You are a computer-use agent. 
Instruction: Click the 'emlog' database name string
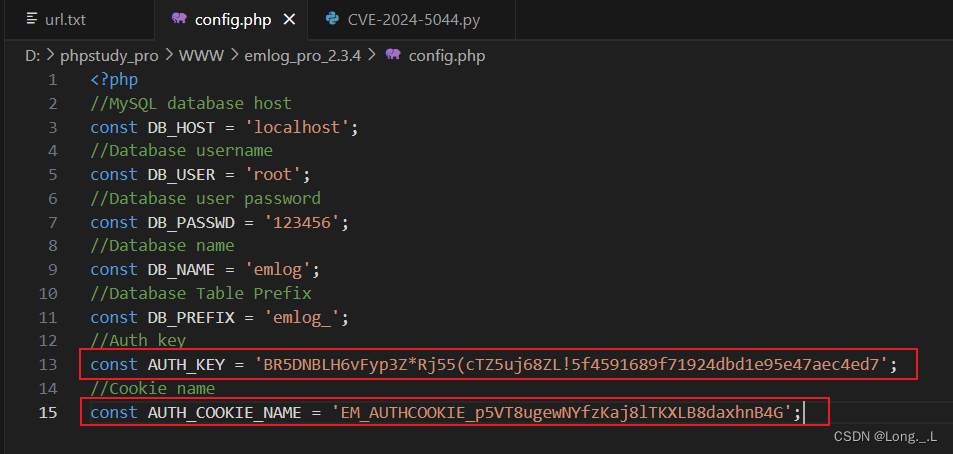pos(278,270)
